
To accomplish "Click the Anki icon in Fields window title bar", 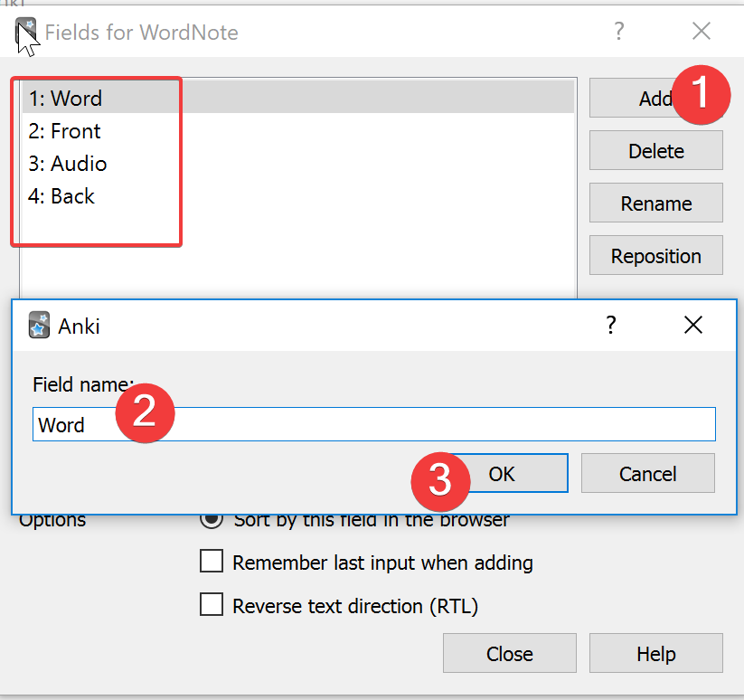I will 25,32.
